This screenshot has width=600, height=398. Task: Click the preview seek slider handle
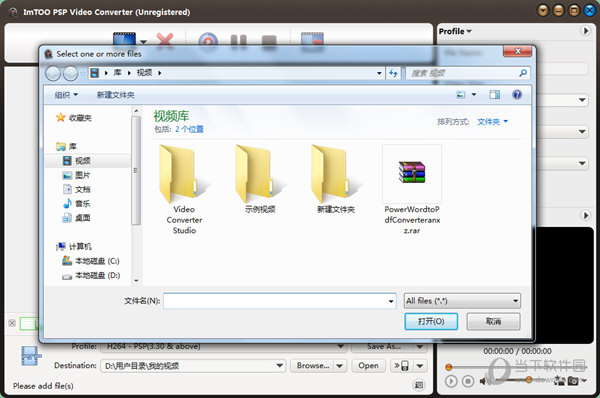(x=449, y=367)
